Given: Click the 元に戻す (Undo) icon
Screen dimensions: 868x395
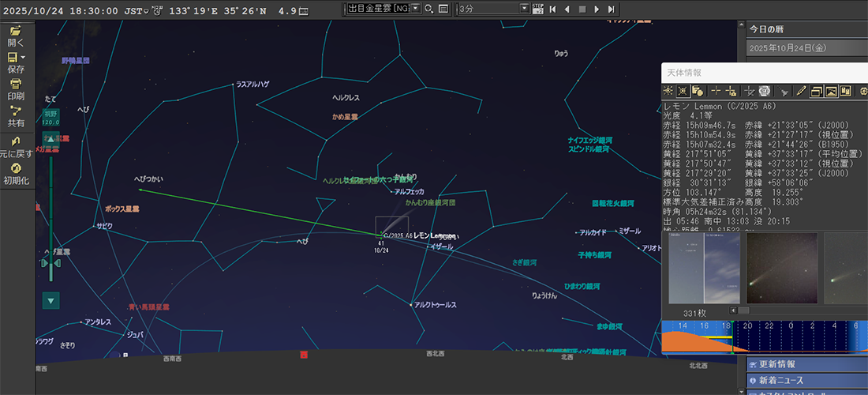Looking at the screenshot, I should click(16, 141).
